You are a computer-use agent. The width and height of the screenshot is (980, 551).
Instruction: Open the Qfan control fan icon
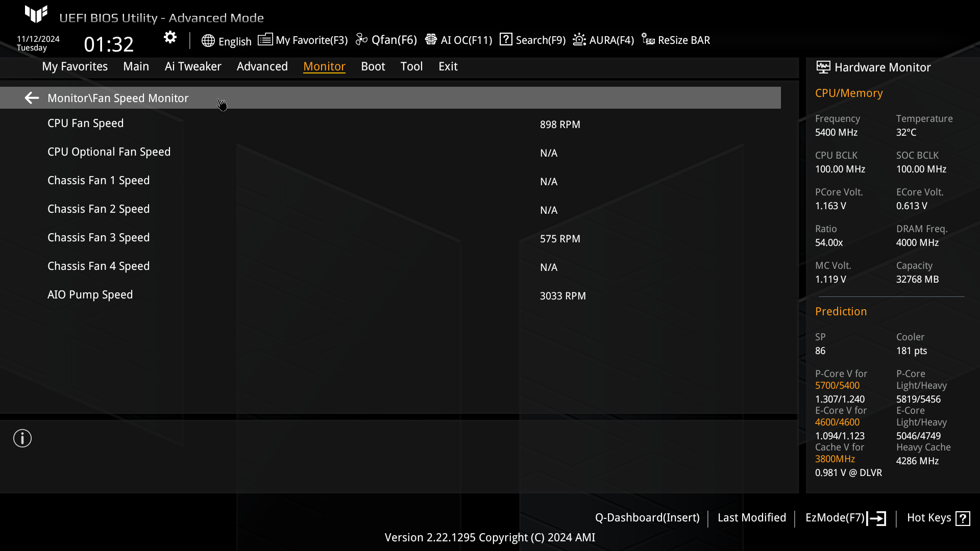(361, 40)
